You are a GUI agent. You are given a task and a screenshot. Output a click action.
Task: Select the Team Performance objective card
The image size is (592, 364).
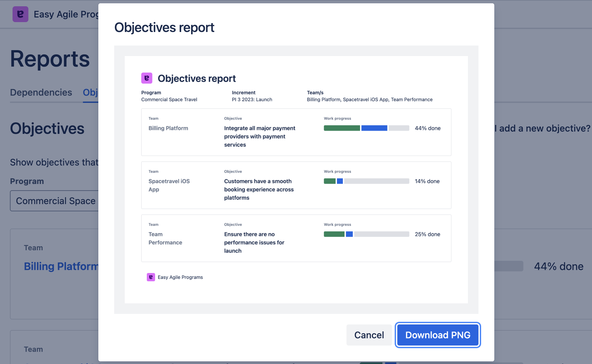[x=296, y=238]
